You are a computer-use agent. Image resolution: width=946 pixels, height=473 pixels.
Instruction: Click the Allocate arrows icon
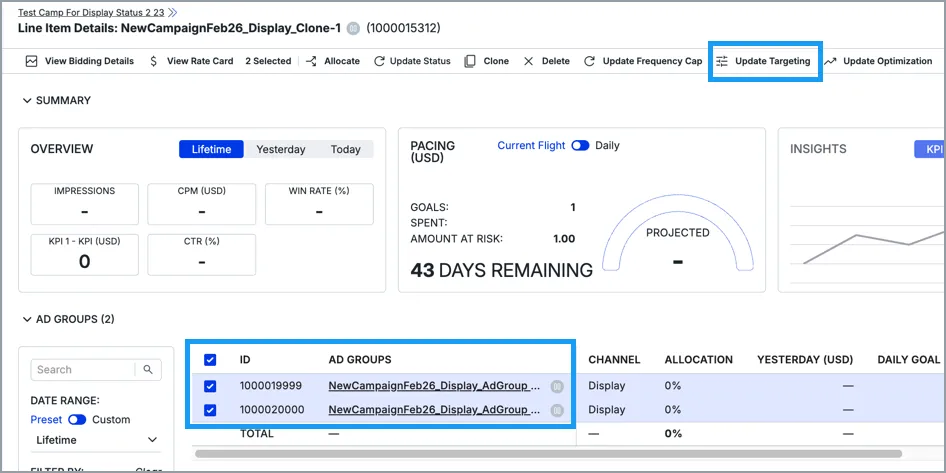(311, 61)
